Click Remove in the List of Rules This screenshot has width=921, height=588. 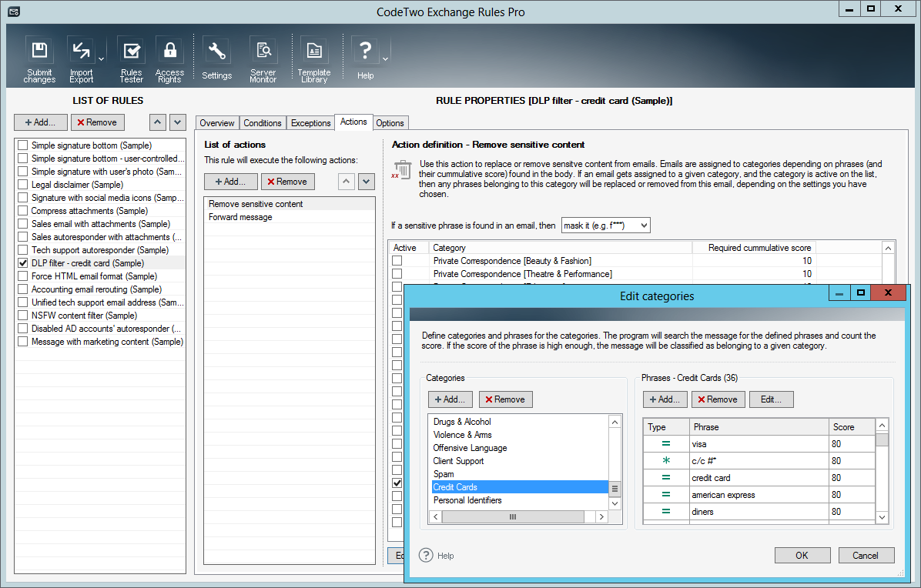coord(98,122)
